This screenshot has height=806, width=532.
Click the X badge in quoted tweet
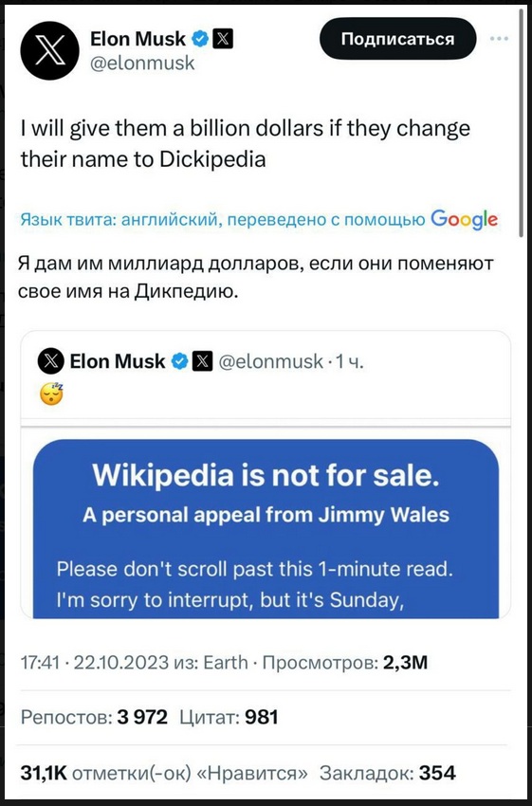(x=201, y=362)
